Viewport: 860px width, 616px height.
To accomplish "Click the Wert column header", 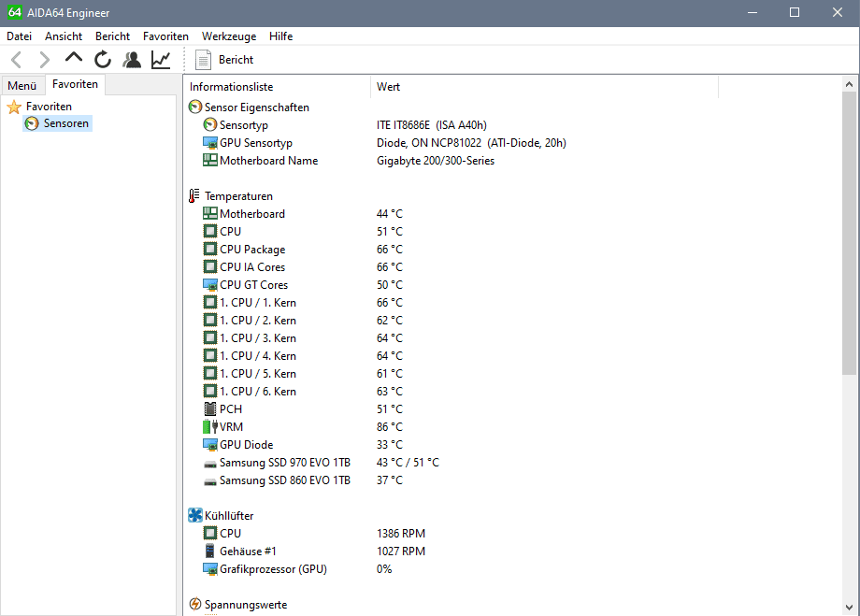I will pos(544,87).
